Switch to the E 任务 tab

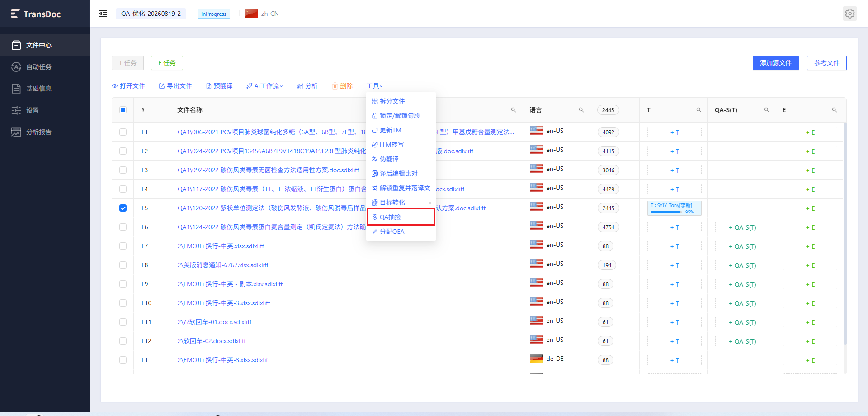click(167, 63)
